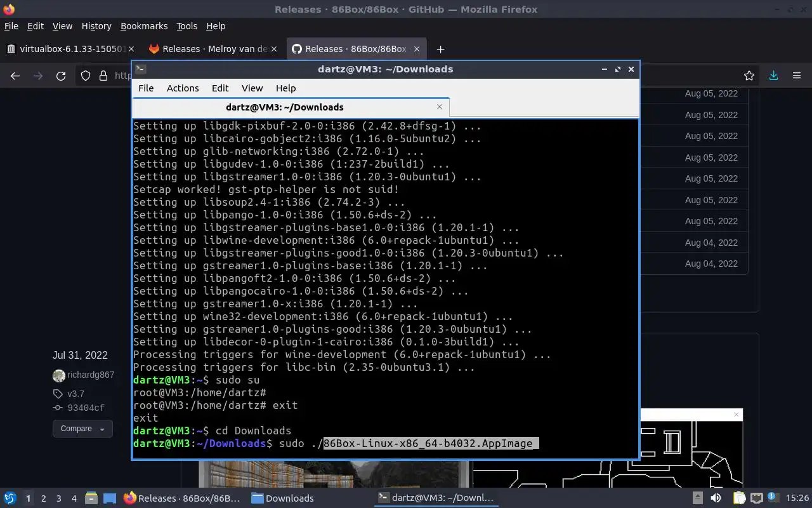Image resolution: width=812 pixels, height=508 pixels.
Task: Click the first Aug 04, 2022 asset date
Action: [x=711, y=243]
